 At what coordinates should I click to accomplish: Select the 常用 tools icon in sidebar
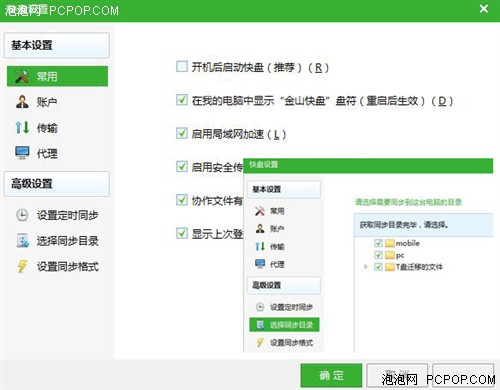pos(22,76)
